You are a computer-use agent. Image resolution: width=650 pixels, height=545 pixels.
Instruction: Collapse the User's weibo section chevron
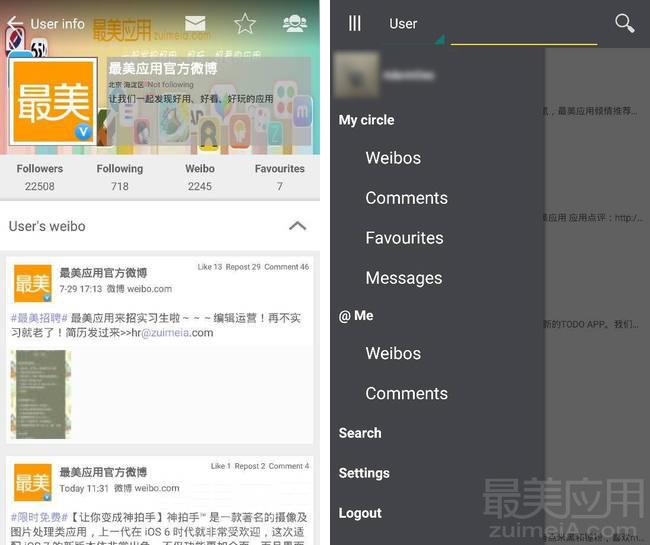(298, 226)
